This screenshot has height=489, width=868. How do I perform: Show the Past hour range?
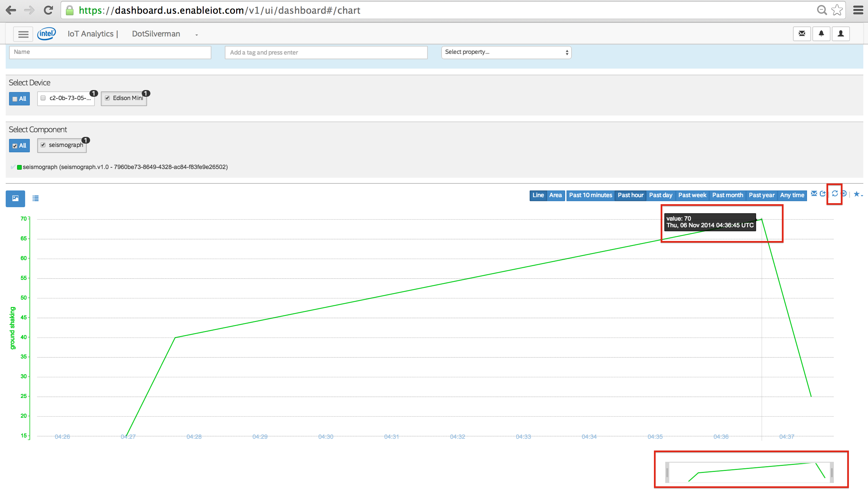pyautogui.click(x=630, y=195)
